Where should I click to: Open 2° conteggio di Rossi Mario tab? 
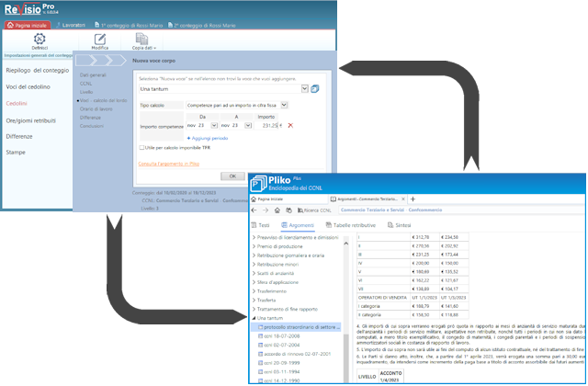point(202,25)
